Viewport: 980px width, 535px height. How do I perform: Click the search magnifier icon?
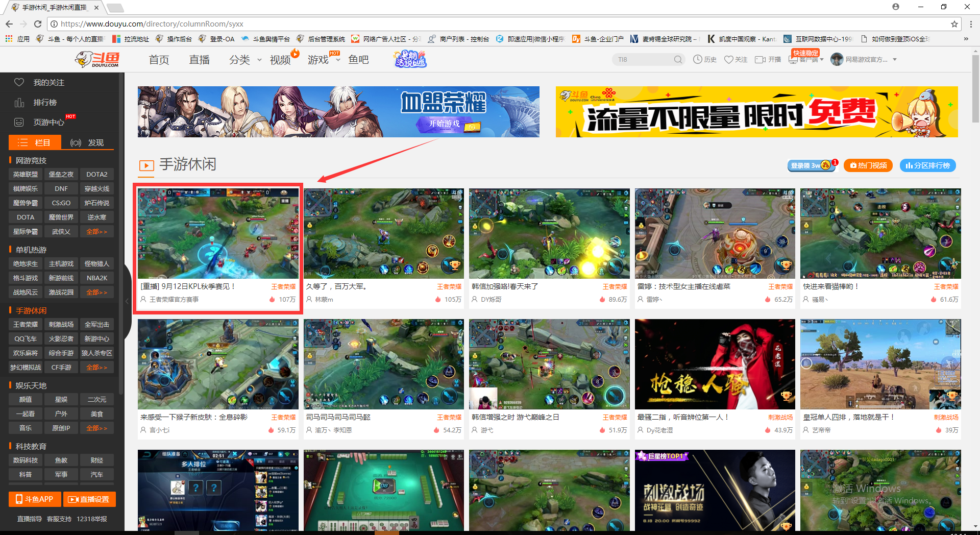(678, 59)
